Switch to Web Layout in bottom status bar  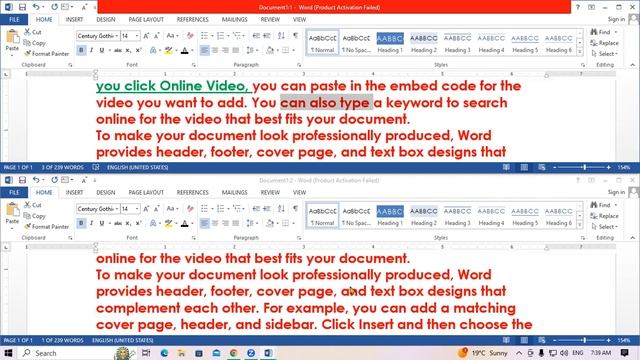pos(542,340)
